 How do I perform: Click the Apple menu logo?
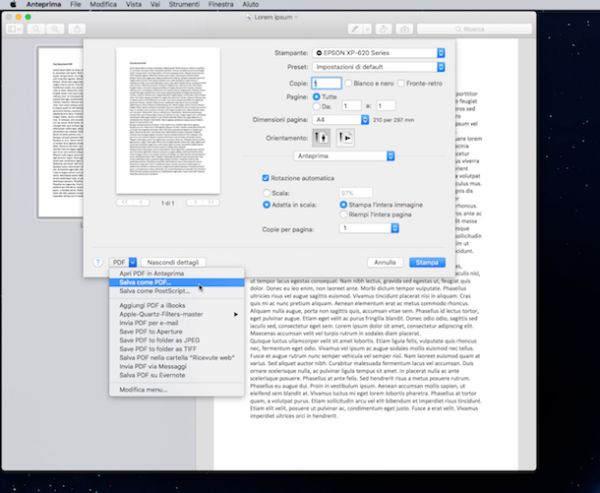pos(11,6)
